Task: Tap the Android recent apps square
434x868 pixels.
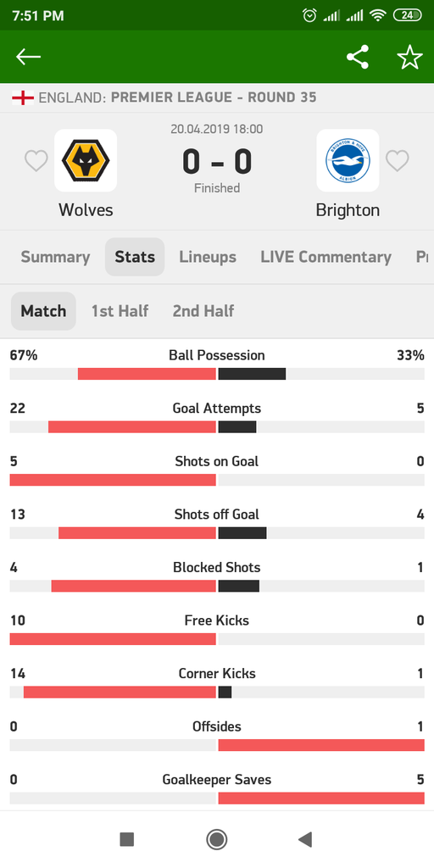Action: pos(127,839)
